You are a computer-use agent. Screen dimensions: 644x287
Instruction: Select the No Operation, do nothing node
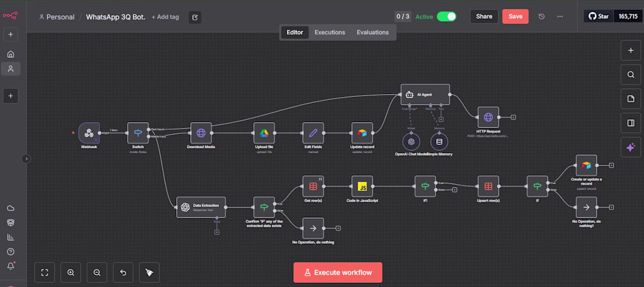[x=313, y=228]
